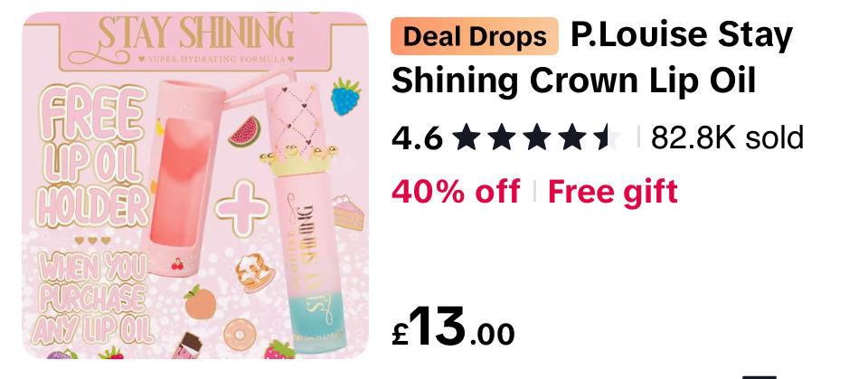Click the blue raspberry icon in product image

[x=345, y=97]
